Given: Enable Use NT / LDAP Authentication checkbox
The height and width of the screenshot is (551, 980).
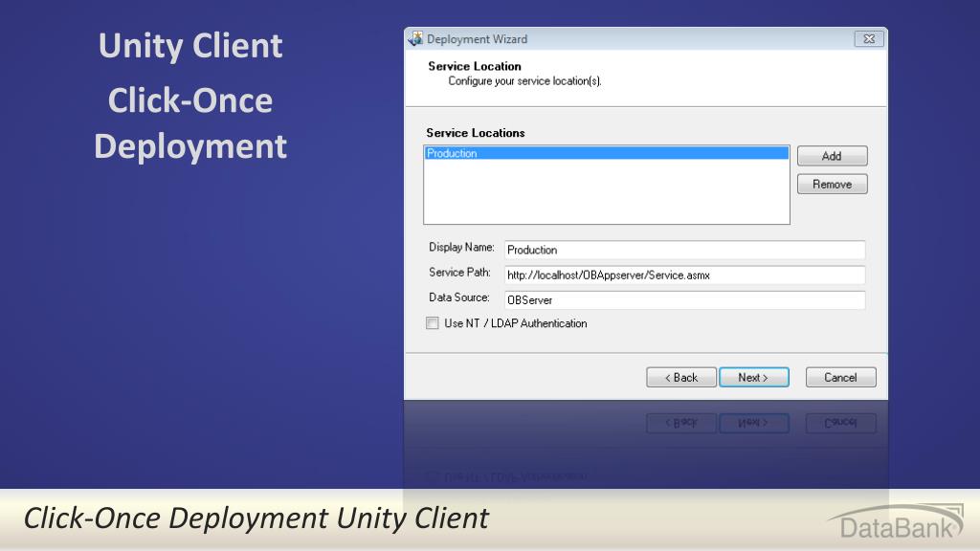Looking at the screenshot, I should pos(433,323).
